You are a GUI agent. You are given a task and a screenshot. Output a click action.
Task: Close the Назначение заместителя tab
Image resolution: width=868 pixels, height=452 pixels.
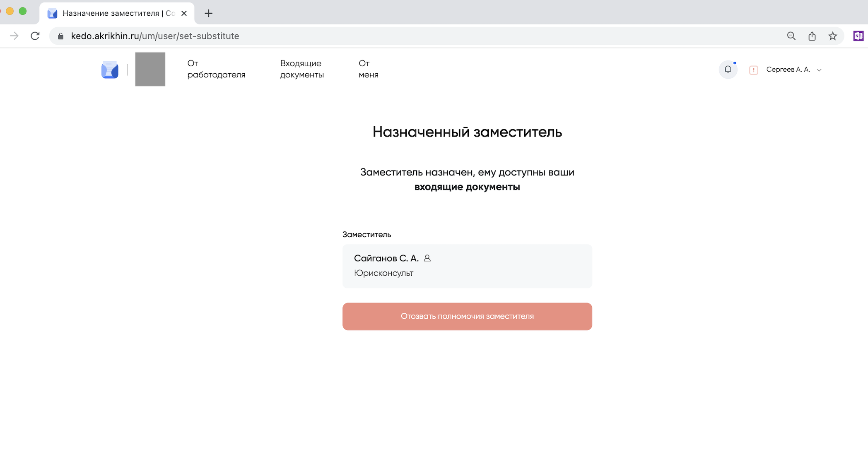(184, 13)
